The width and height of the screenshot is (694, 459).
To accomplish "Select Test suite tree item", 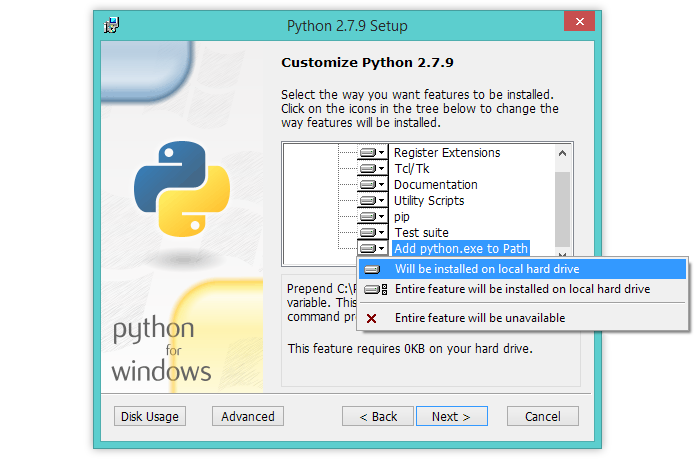I will [421, 232].
